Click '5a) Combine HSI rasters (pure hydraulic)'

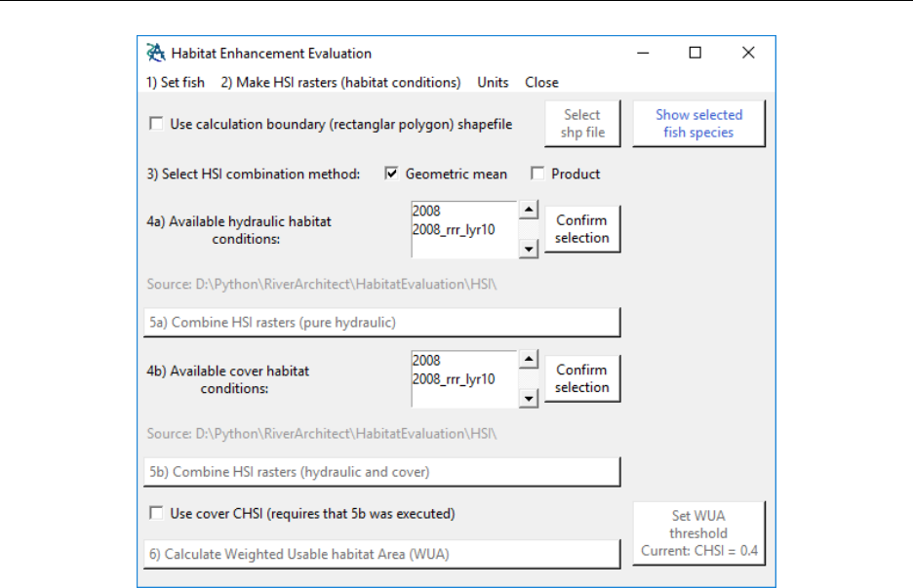tap(382, 323)
